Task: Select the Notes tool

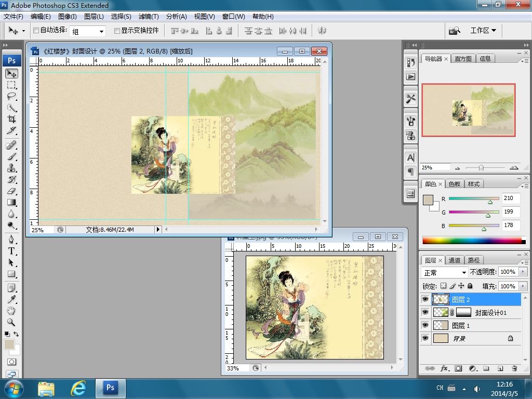Action: coord(11,288)
